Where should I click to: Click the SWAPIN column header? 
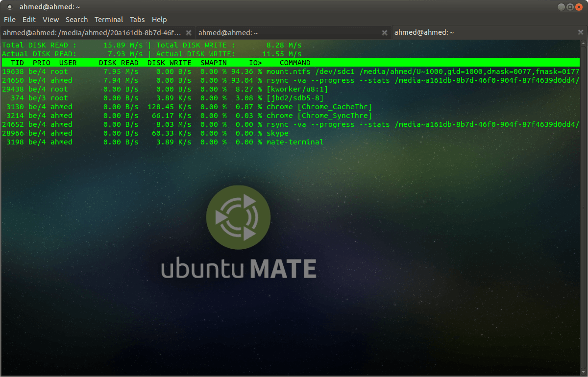214,63
